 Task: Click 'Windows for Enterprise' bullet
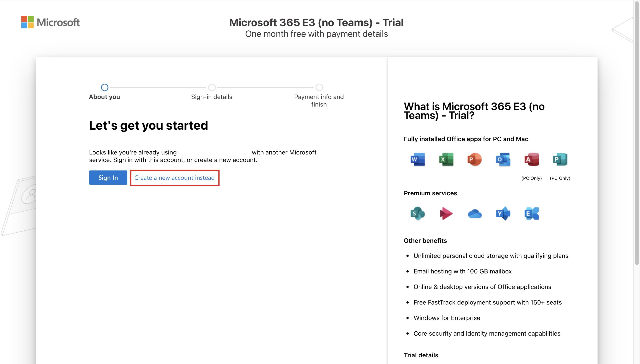click(447, 318)
